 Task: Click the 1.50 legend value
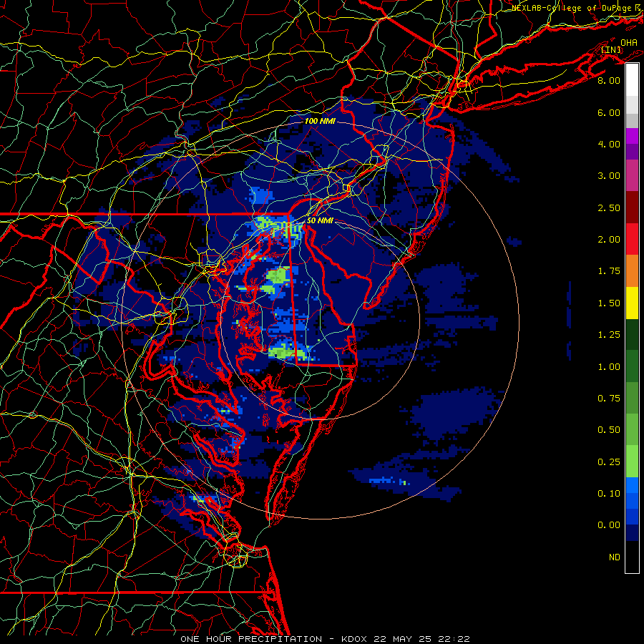pos(609,303)
